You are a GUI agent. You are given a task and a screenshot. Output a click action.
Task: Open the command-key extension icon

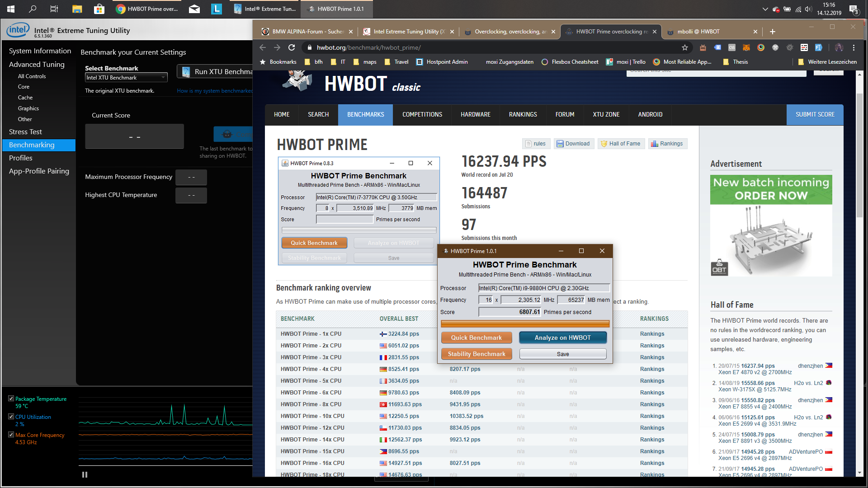click(775, 47)
